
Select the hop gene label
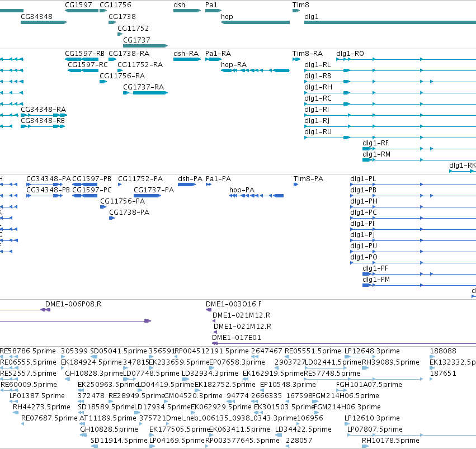coord(227,17)
